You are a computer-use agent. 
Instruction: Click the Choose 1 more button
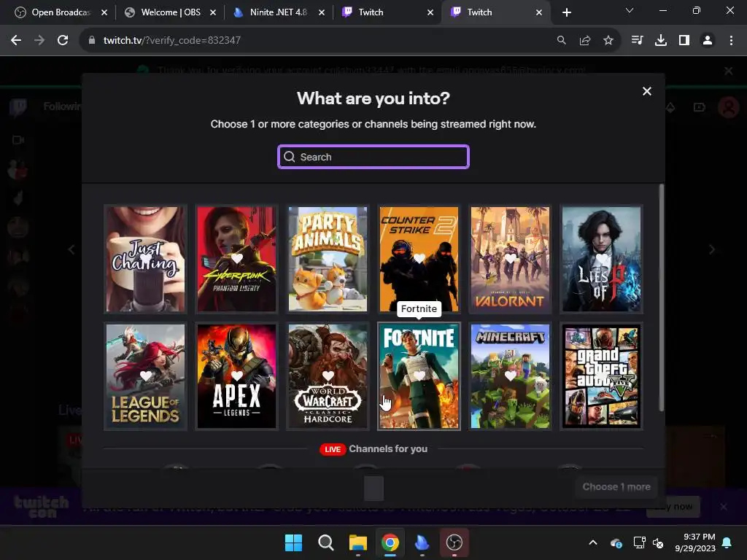pos(616,486)
